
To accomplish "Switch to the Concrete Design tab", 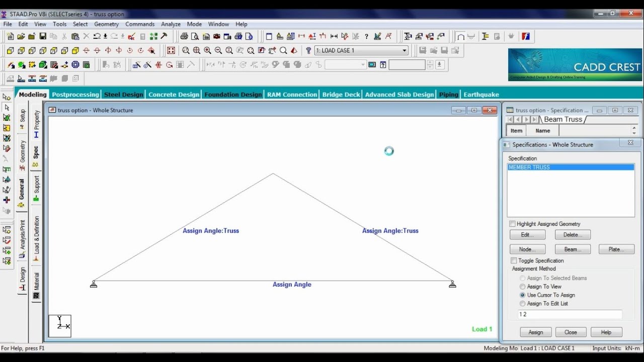I will tap(174, 95).
